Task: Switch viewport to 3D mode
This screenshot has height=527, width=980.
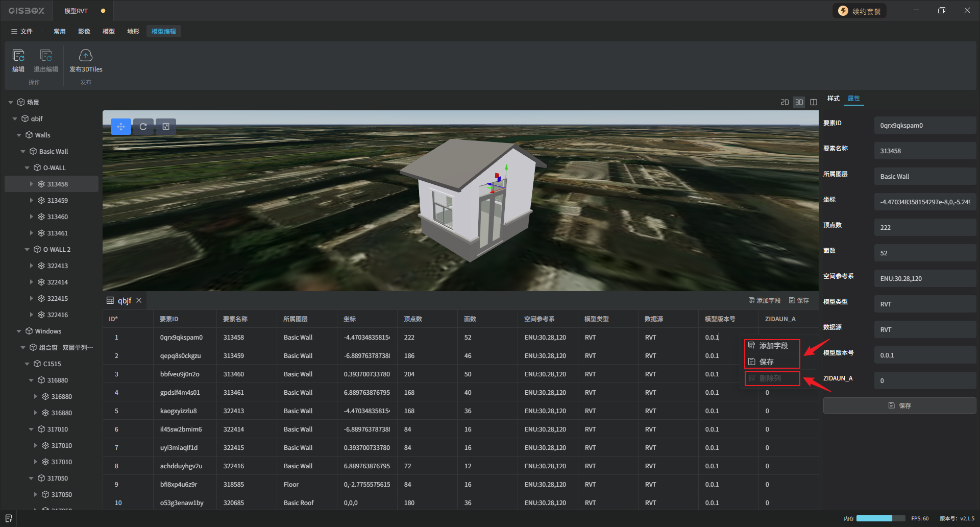Action: pyautogui.click(x=799, y=102)
